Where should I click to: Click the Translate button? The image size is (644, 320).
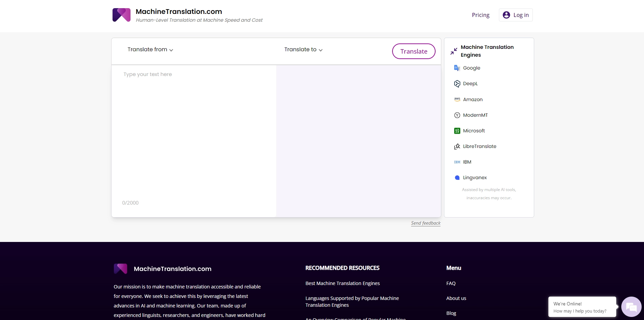pyautogui.click(x=414, y=51)
